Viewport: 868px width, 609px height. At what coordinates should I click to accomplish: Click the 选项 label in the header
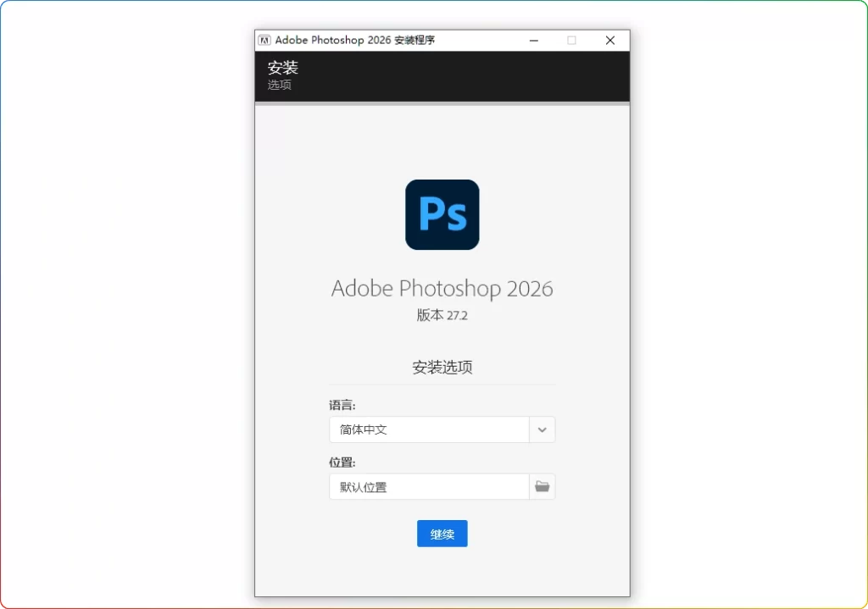click(x=280, y=85)
